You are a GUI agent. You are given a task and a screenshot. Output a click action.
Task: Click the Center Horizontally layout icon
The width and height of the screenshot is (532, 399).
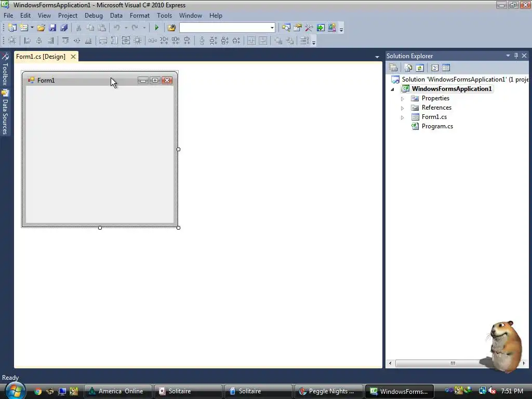pyautogui.click(x=251, y=41)
